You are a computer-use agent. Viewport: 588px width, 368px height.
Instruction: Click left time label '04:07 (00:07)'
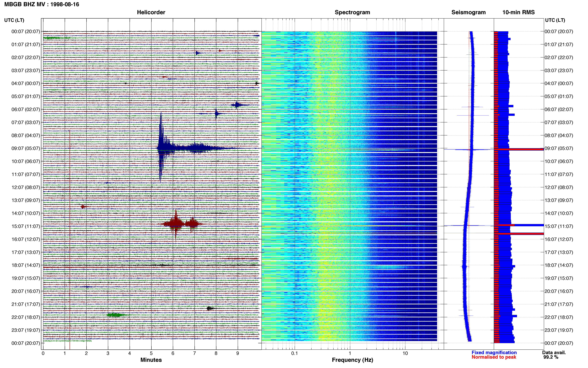26,83
